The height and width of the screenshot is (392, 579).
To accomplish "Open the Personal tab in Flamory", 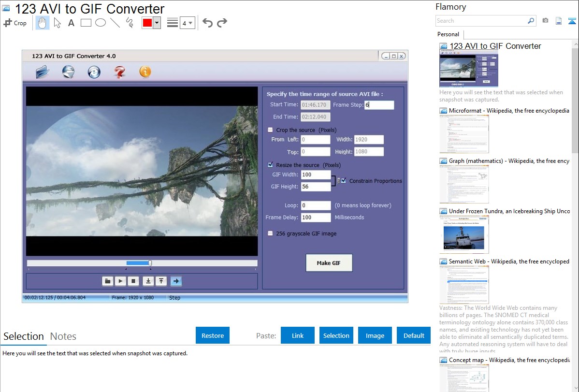I will (x=448, y=34).
